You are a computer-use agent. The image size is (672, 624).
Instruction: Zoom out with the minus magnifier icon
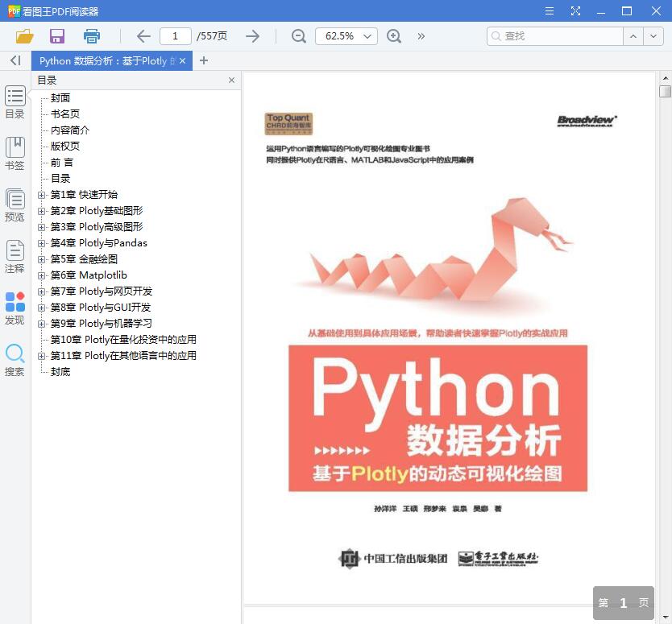tap(299, 36)
